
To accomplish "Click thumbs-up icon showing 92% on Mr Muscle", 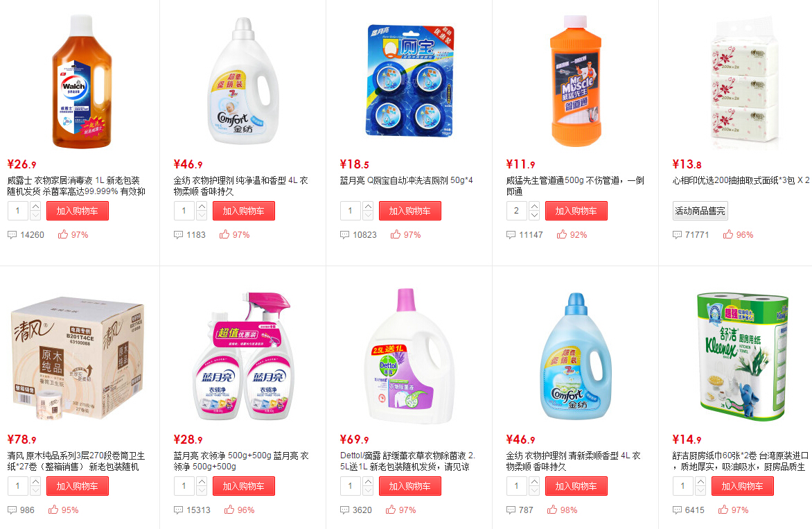I will pyautogui.click(x=562, y=234).
